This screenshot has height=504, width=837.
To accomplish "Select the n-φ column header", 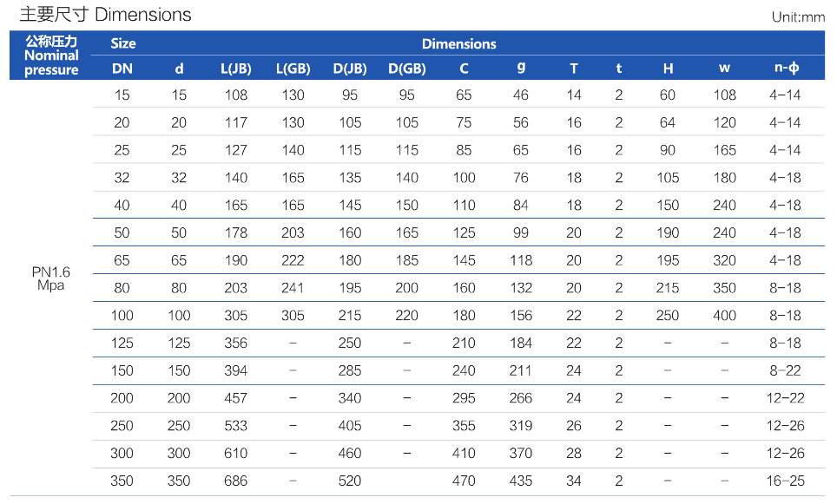I will click(786, 69).
